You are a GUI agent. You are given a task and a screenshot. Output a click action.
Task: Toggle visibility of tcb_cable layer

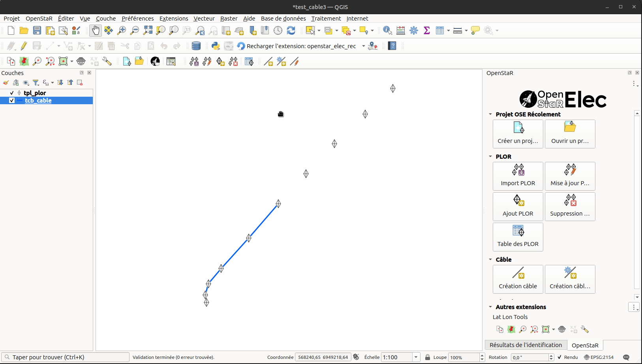tap(12, 100)
